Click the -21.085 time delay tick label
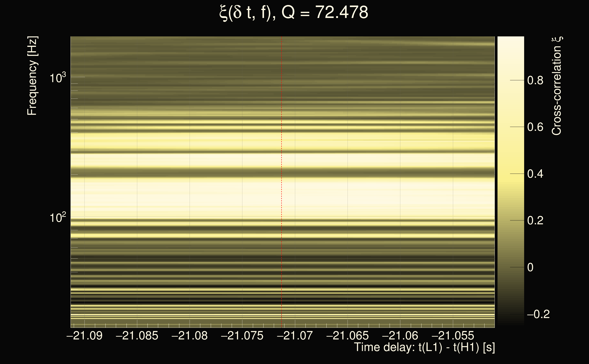 click(x=137, y=336)
